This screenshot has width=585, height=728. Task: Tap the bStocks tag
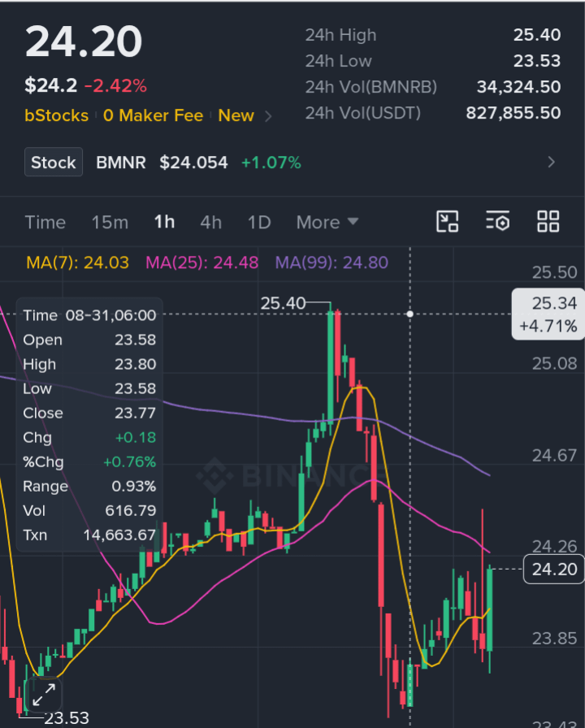[57, 115]
